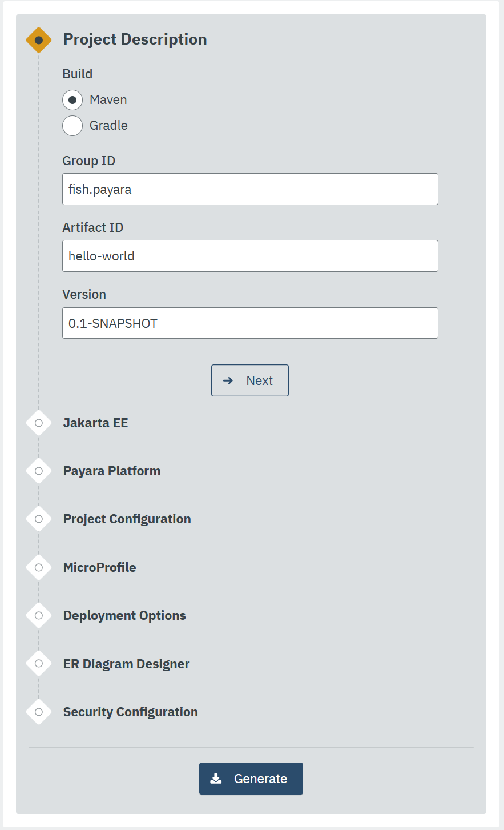Focus the Group ID text field
The width and height of the screenshot is (504, 830).
click(x=250, y=189)
